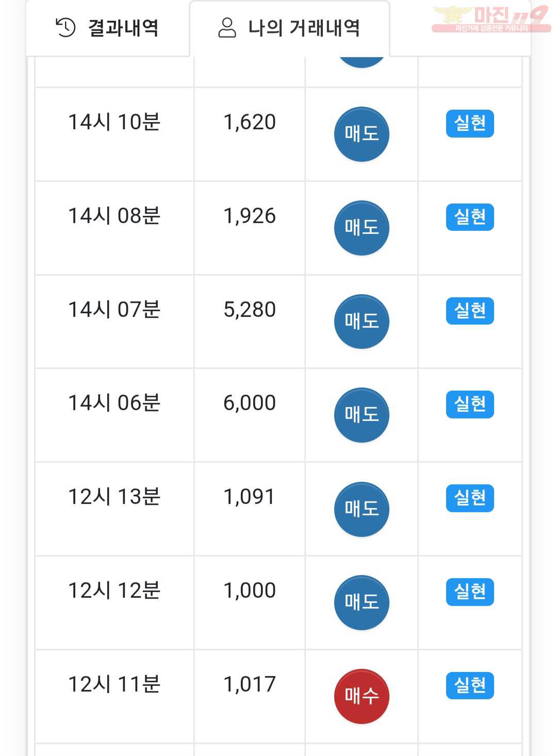The width and height of the screenshot is (557, 756).
Task: Click the 매도 circle for 14시 06분
Action: click(362, 415)
